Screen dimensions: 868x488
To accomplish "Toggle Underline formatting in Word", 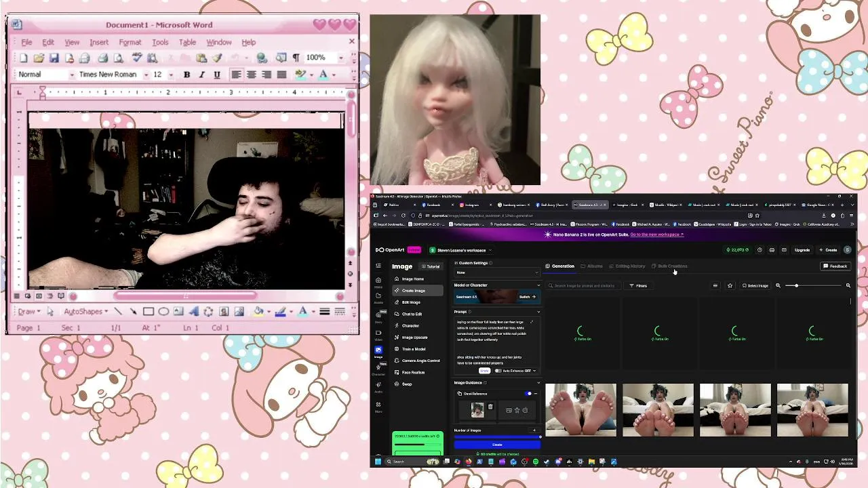I will pyautogui.click(x=217, y=75).
